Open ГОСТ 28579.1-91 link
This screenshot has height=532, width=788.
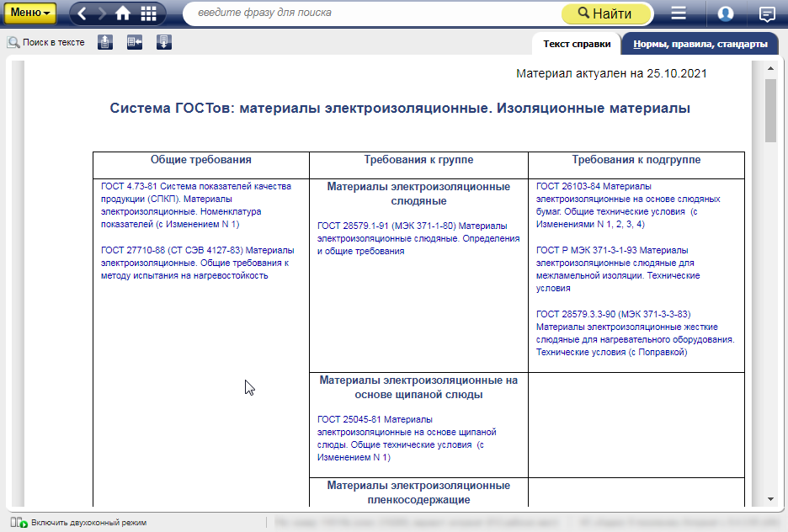[x=418, y=238]
